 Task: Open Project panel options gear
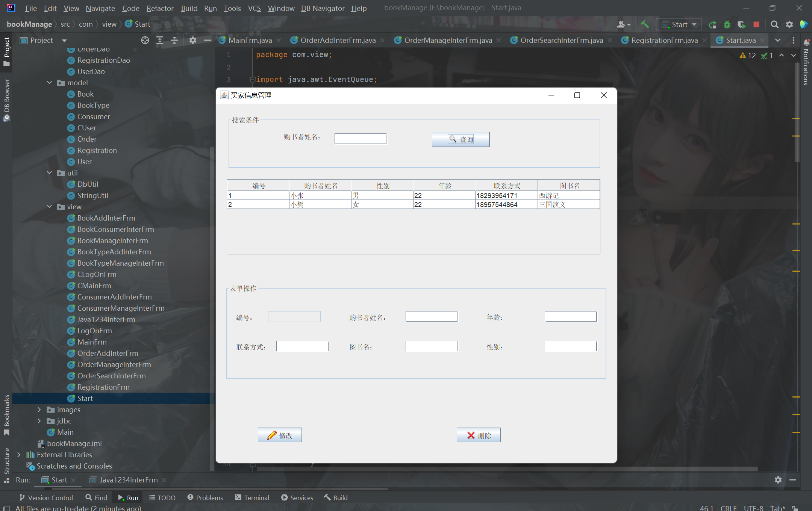point(193,40)
